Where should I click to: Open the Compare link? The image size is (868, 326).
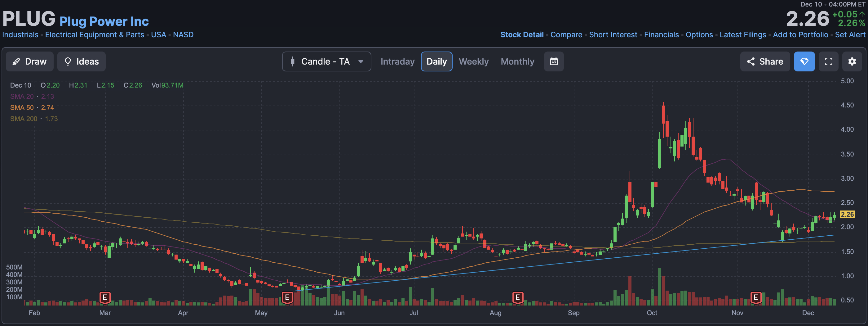tap(566, 35)
